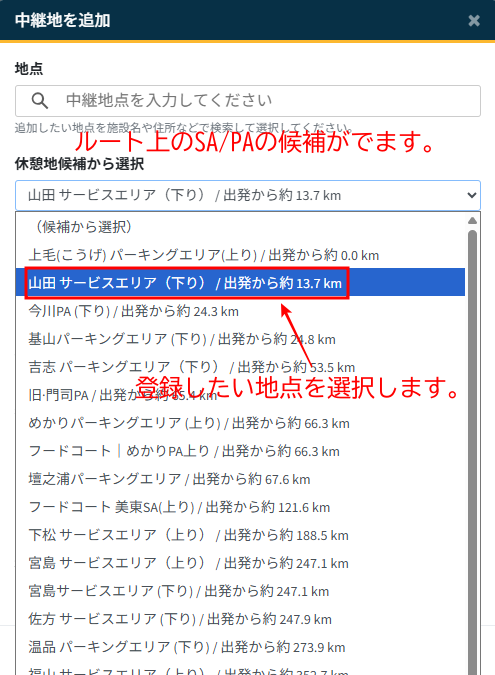Choose 温品 パーキングエリア (下り) 273.9 km option
This screenshot has width=495, height=675.
tap(240, 647)
